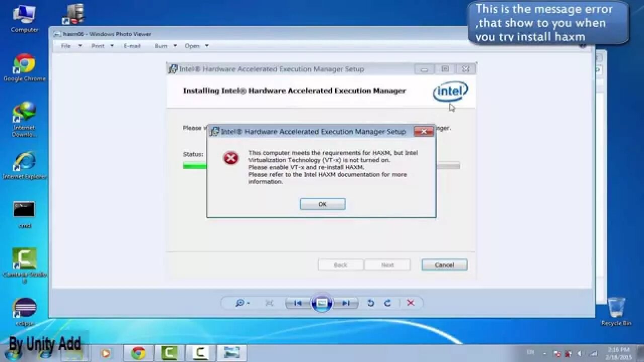Image resolution: width=644 pixels, height=362 pixels.
Task: Click the volume icon in system tray
Action: (x=579, y=353)
